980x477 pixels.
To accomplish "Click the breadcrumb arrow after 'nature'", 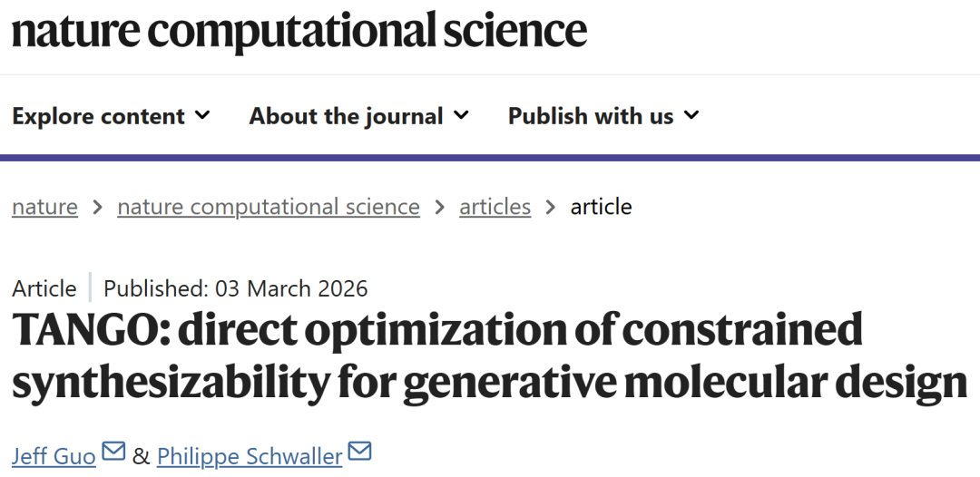I will (x=97, y=207).
